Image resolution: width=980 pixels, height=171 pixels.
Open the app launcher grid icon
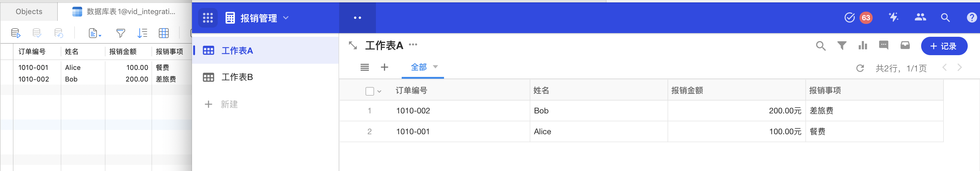click(x=208, y=18)
